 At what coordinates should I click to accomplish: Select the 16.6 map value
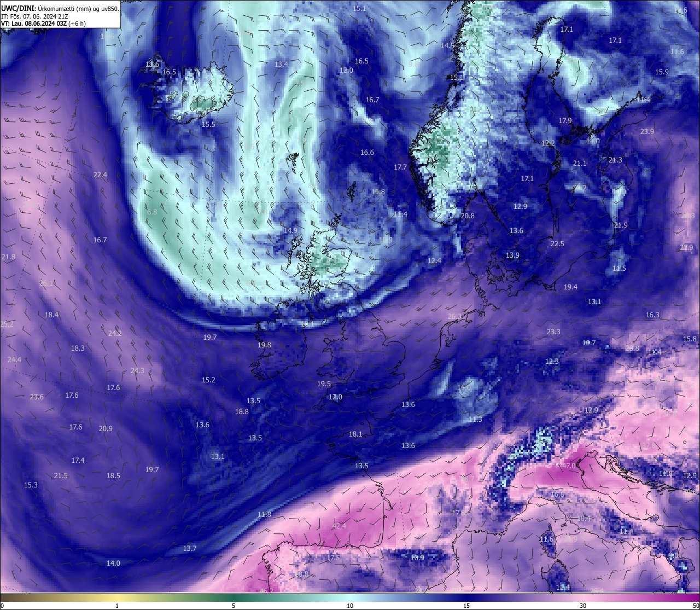point(367,153)
